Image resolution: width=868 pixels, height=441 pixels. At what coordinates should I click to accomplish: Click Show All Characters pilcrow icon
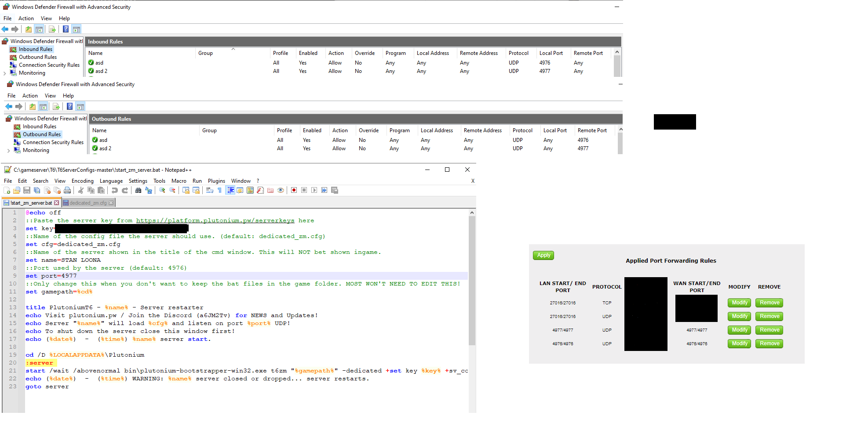220,190
